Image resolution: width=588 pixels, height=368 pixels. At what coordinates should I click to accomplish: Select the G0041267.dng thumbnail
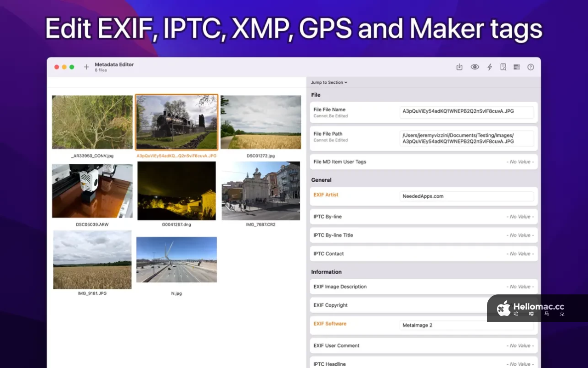(176, 191)
